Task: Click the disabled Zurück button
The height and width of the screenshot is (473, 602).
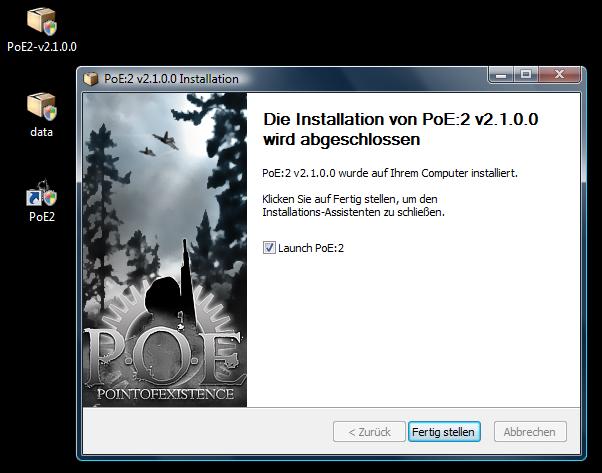Action: click(x=369, y=432)
